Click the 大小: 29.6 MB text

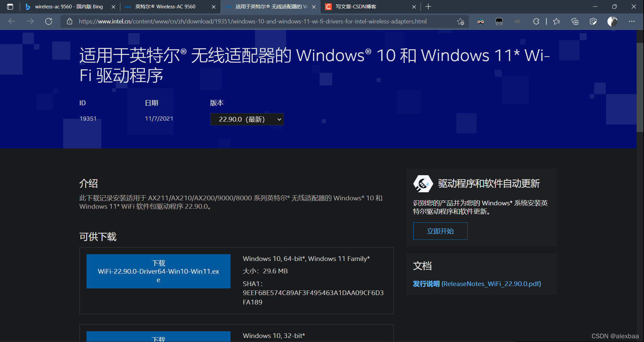coord(265,271)
